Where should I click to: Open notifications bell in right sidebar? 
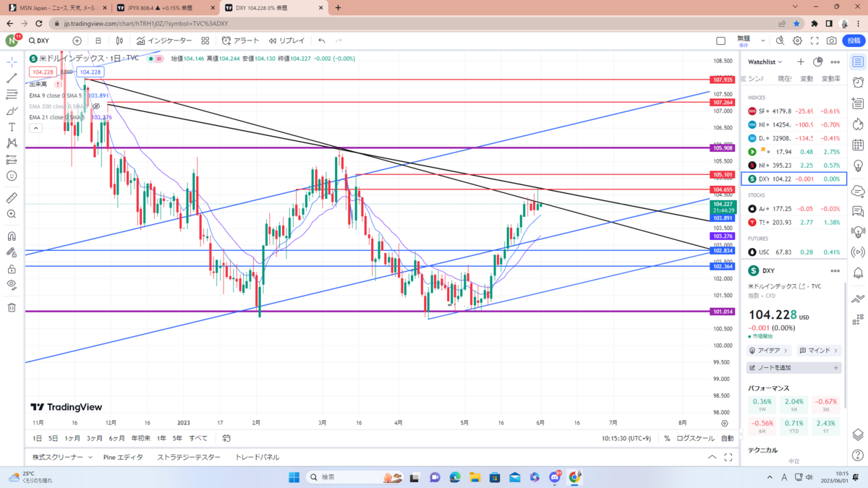pos(858,273)
